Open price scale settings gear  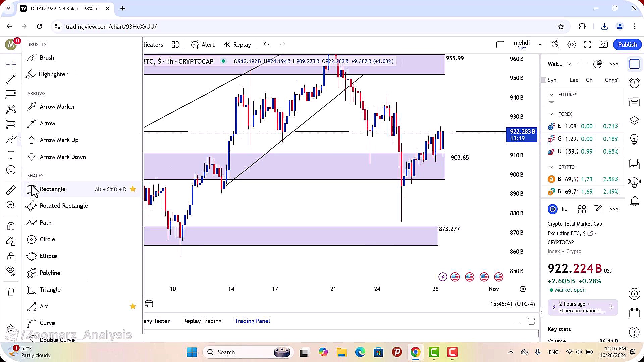pos(523,289)
